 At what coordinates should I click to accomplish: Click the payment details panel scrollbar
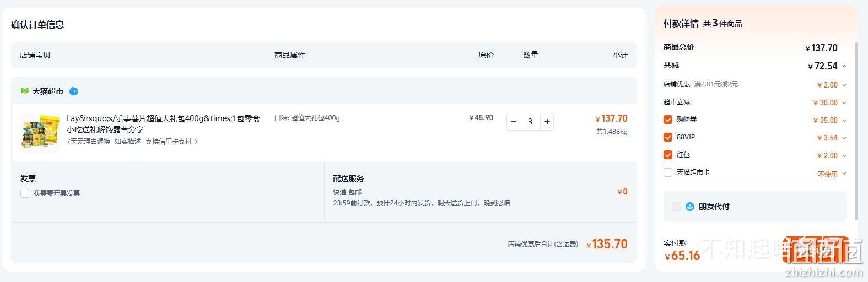(856, 131)
